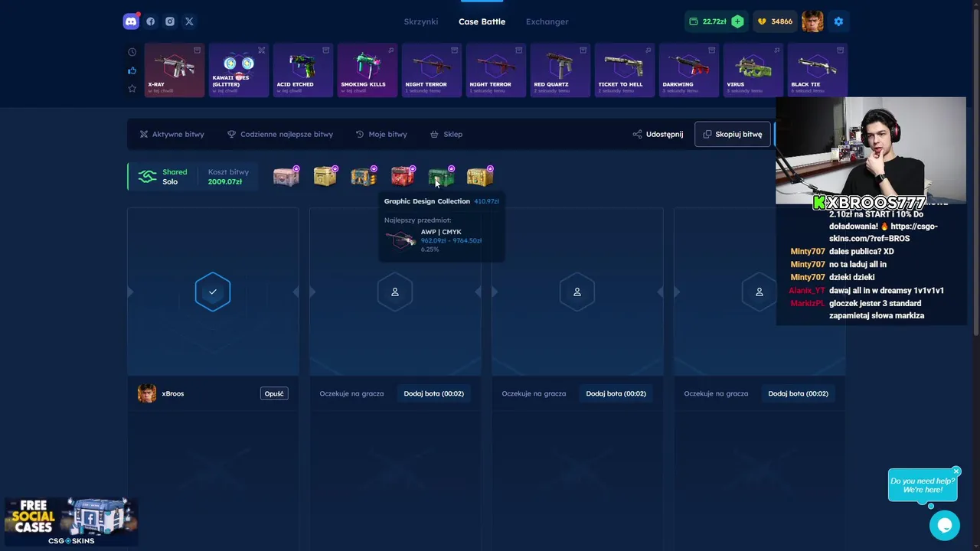Click the Udostępnij share button

(658, 134)
